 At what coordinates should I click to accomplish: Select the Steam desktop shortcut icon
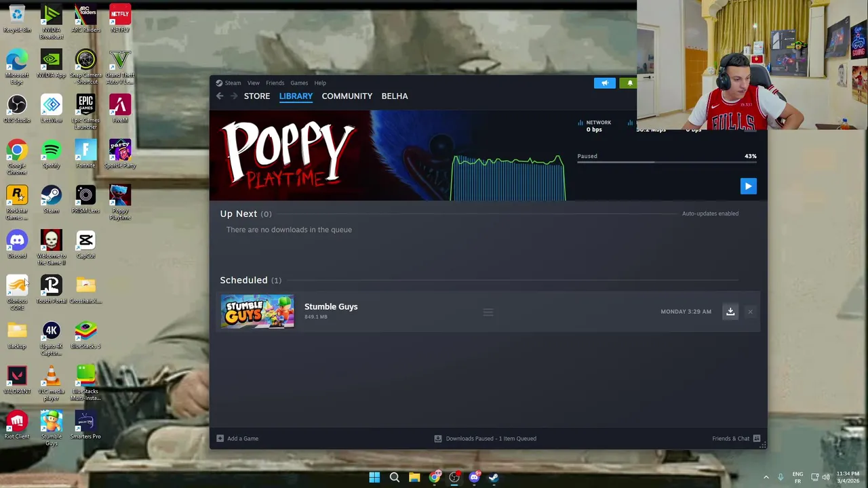coord(51,200)
